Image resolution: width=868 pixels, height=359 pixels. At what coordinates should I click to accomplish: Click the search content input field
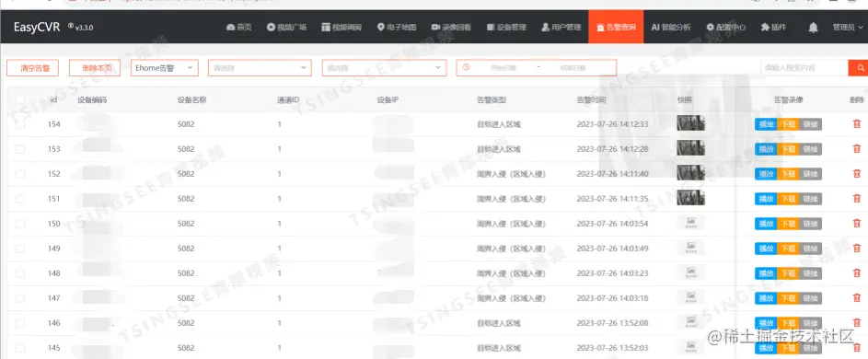pyautogui.click(x=804, y=67)
